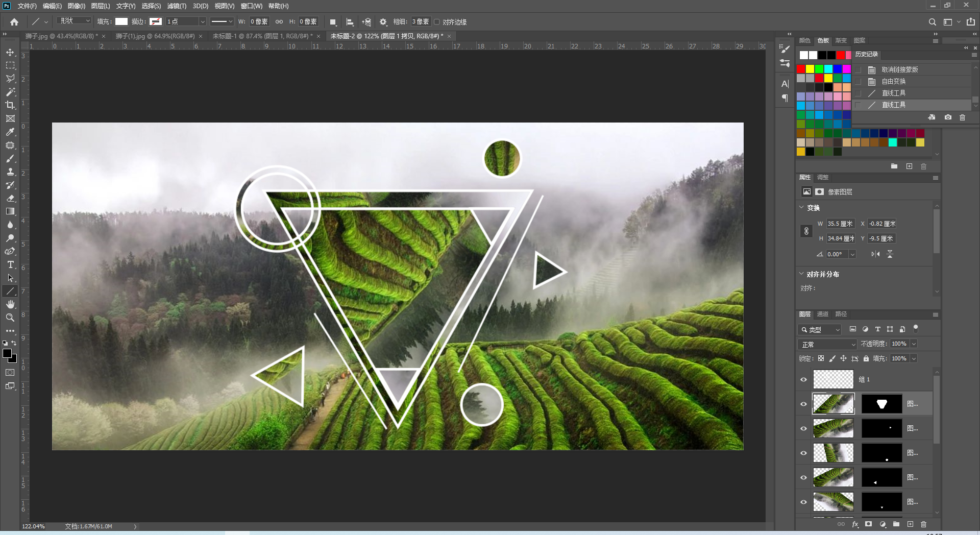Viewport: 980px width, 535px height.
Task: Select the Lasso tool
Action: pos(10,79)
